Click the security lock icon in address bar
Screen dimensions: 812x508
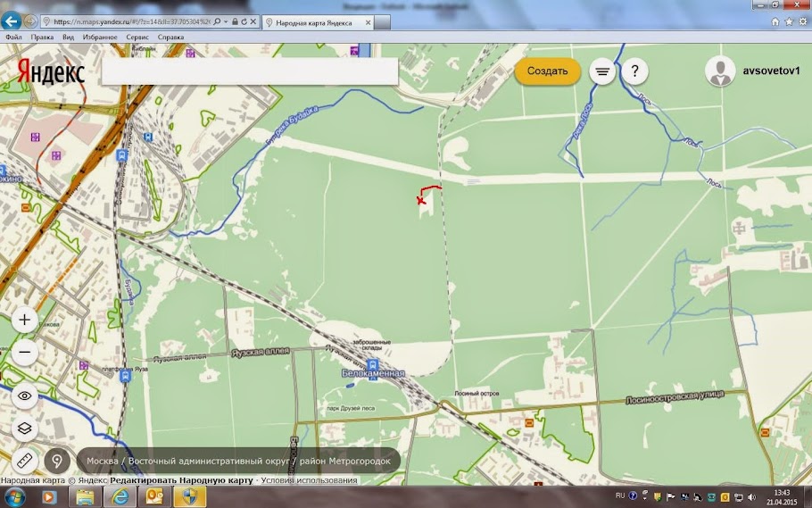tap(235, 21)
